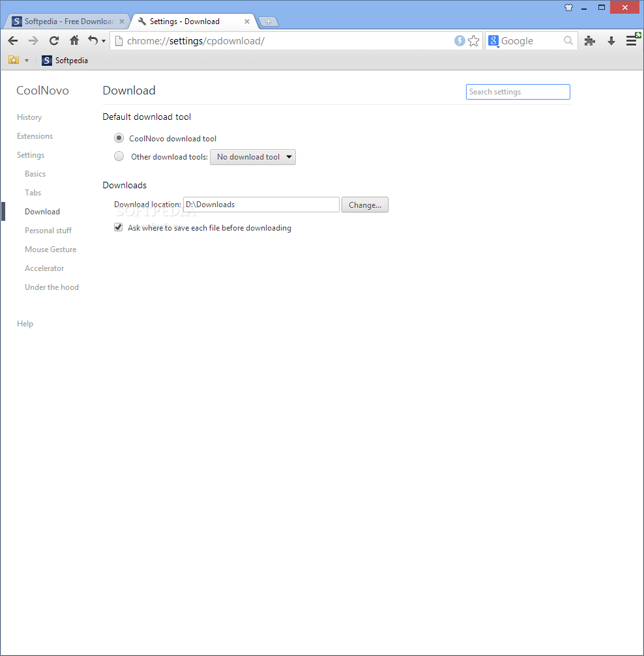644x656 pixels.
Task: Open History in the sidebar
Action: pyautogui.click(x=29, y=117)
